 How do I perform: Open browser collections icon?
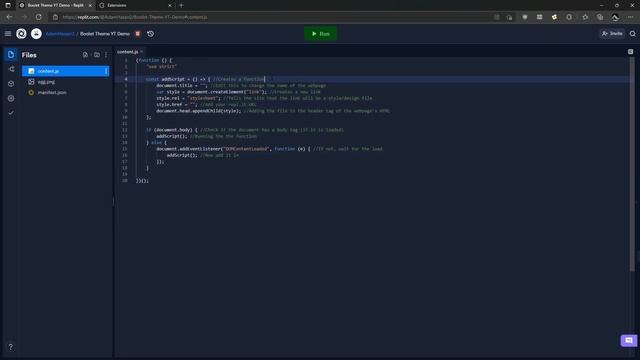coord(600,17)
